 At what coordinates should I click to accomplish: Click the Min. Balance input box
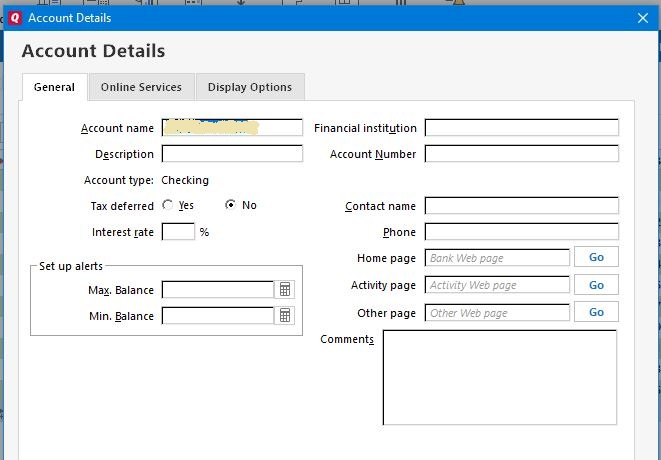coord(218,315)
